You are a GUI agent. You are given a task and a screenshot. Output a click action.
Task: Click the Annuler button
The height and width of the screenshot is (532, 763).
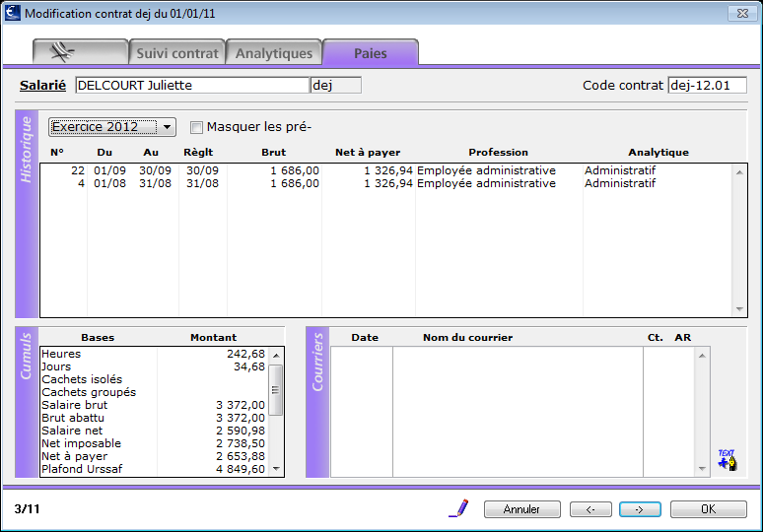coord(522,509)
